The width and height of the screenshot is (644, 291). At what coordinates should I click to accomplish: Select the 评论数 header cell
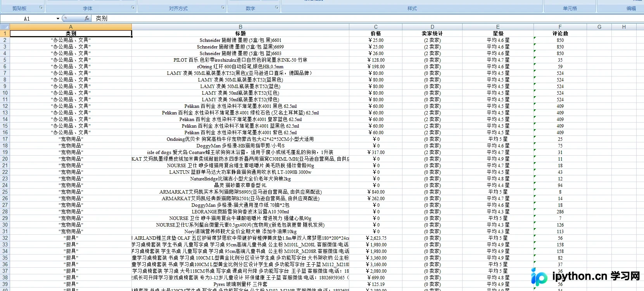click(560, 33)
